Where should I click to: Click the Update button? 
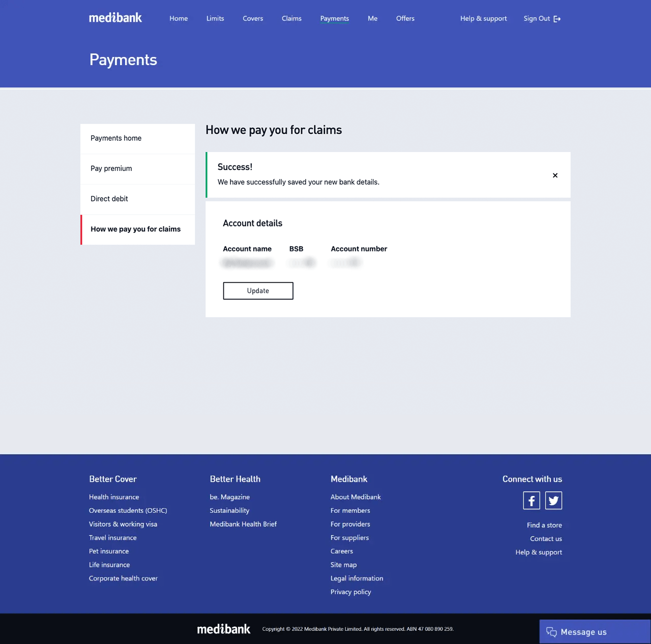pyautogui.click(x=258, y=291)
